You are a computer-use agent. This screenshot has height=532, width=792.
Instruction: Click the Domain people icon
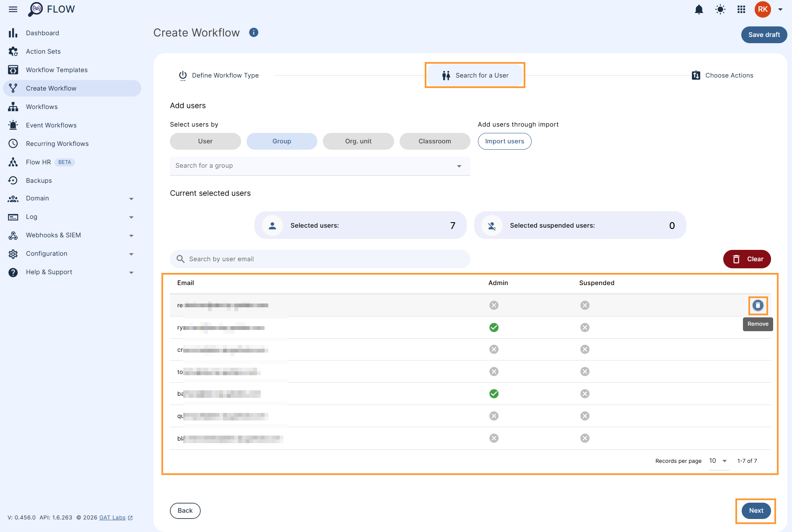pos(13,199)
